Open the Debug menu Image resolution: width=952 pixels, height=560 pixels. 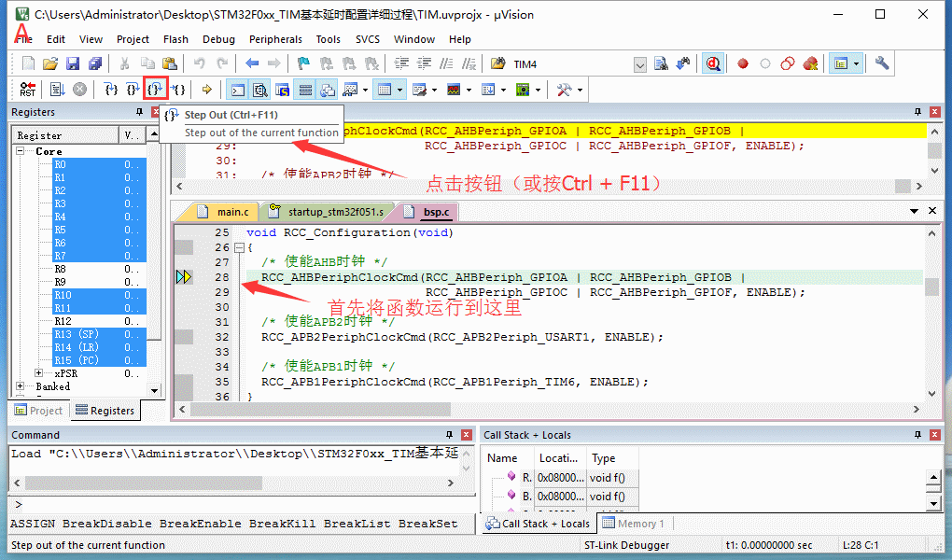[218, 39]
